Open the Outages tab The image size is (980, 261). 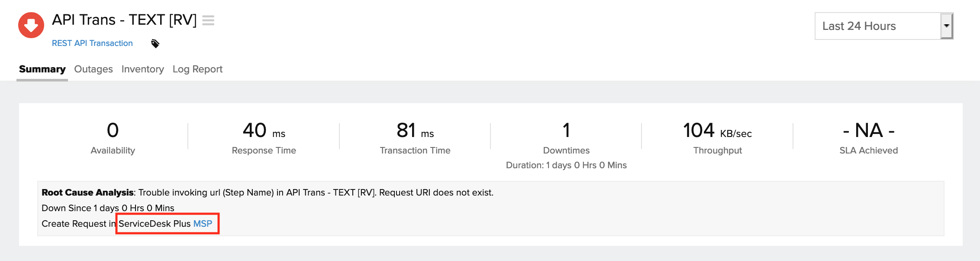coord(93,69)
